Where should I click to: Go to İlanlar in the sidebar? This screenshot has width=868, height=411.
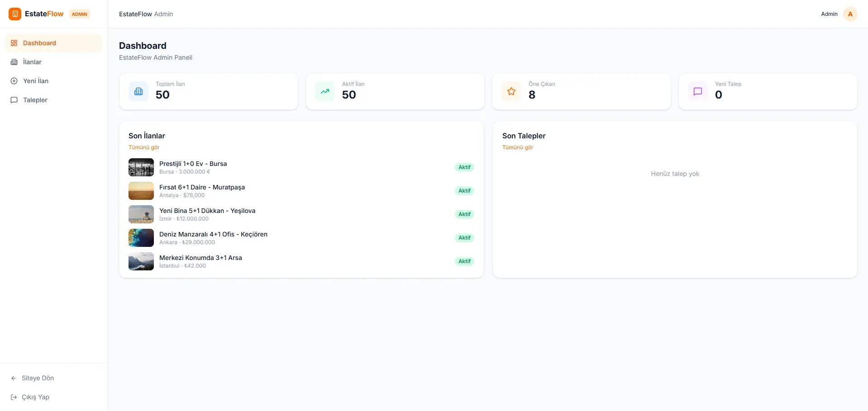tap(53, 62)
